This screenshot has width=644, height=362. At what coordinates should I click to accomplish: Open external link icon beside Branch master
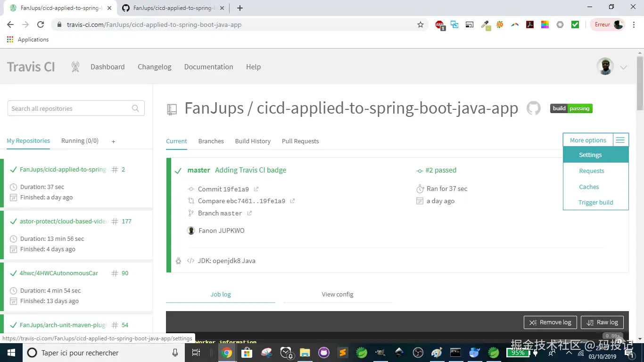[249, 213]
